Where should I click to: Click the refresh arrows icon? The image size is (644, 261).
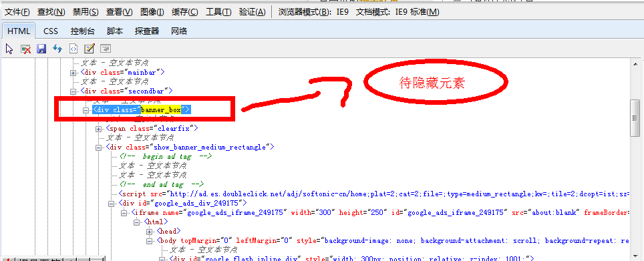click(57, 49)
